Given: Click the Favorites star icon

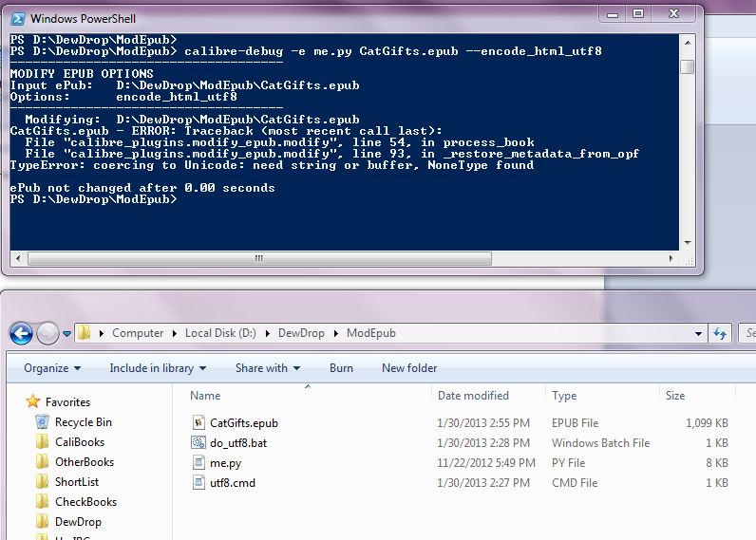Looking at the screenshot, I should pos(33,401).
